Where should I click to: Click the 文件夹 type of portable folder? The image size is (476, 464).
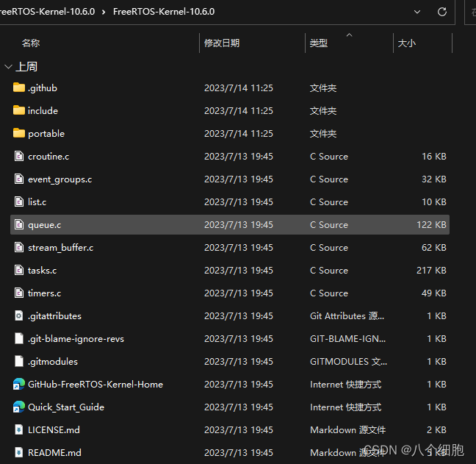tap(323, 133)
